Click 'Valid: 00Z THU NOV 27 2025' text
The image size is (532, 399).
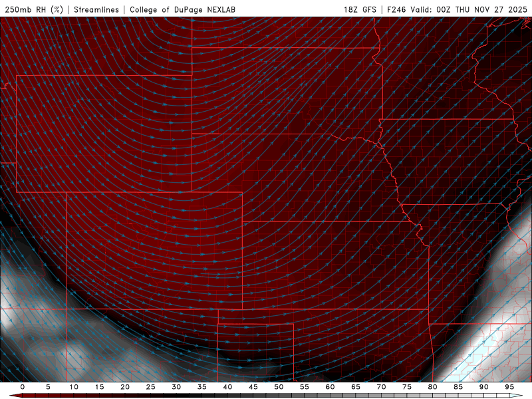point(469,9)
